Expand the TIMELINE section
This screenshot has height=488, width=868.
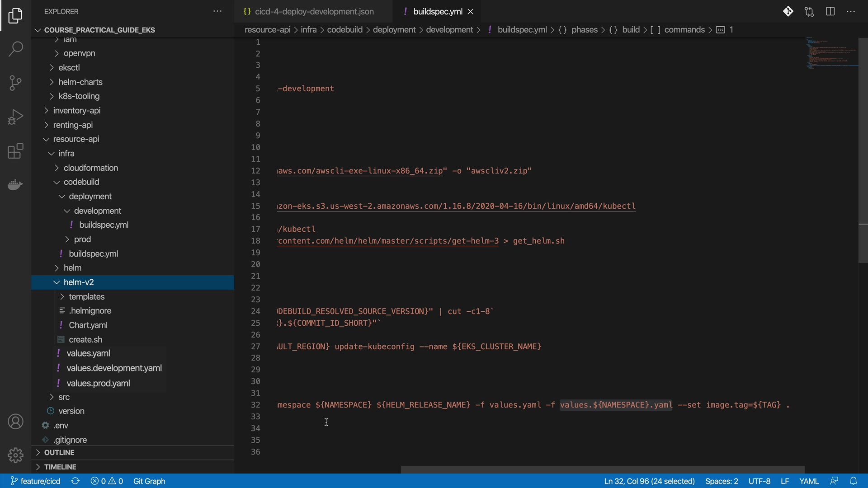click(x=60, y=467)
